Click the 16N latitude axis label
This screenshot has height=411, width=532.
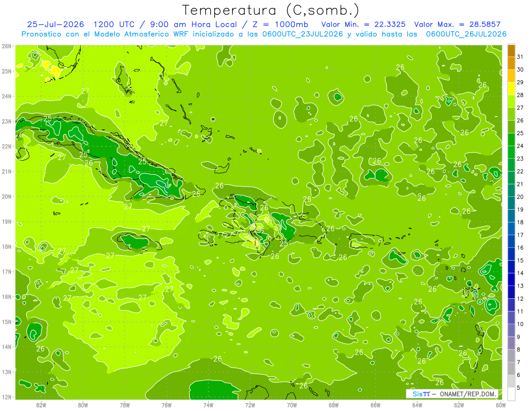[6, 297]
